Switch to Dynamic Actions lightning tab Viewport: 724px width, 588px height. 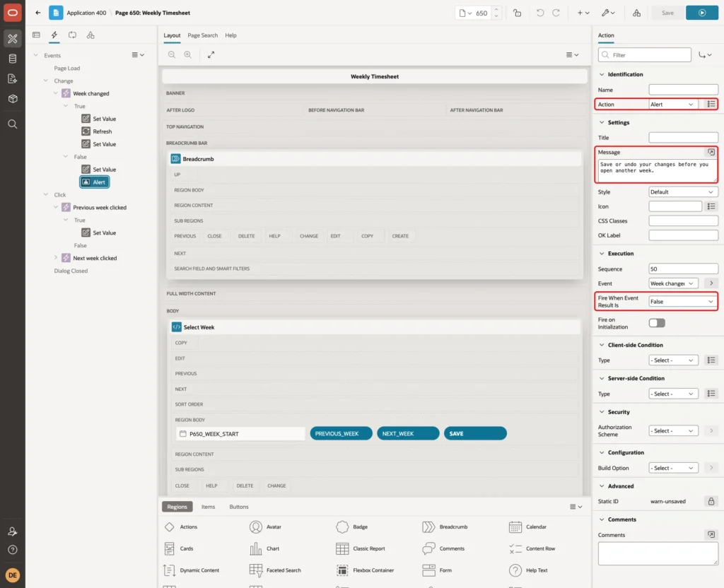pyautogui.click(x=54, y=35)
